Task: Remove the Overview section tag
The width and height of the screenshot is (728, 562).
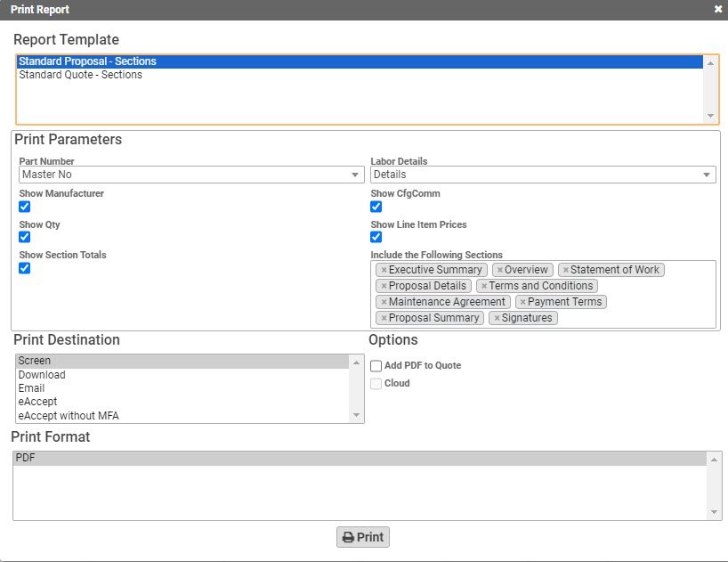Action: tap(500, 270)
